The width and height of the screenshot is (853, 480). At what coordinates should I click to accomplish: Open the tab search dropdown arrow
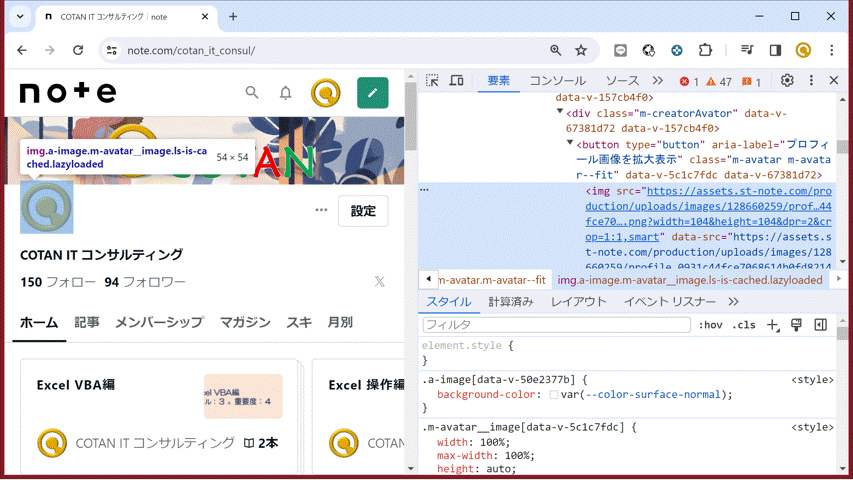pyautogui.click(x=20, y=16)
